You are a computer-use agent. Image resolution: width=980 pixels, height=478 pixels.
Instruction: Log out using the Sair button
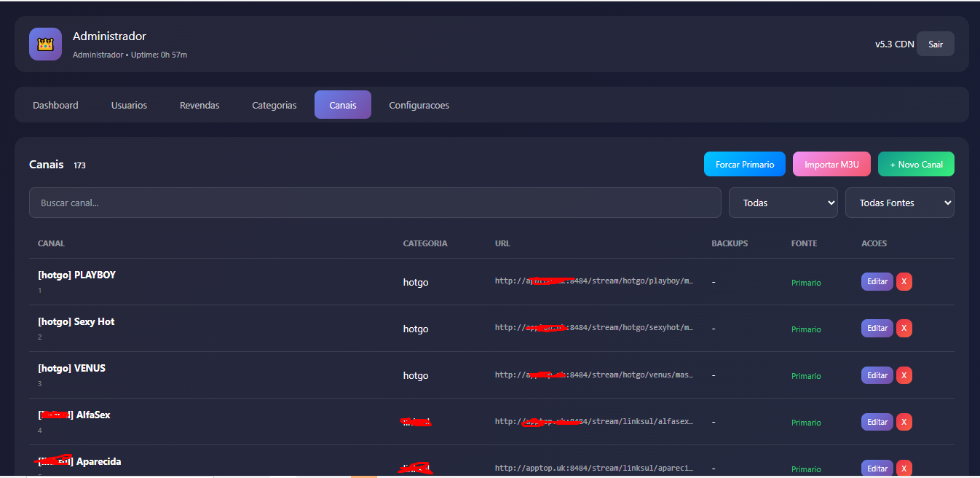pyautogui.click(x=935, y=44)
